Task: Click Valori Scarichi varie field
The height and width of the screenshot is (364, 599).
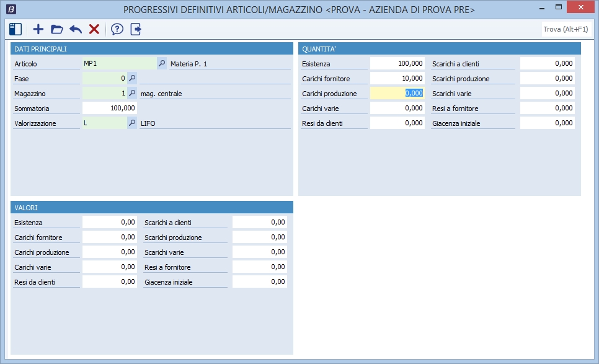Action: click(x=260, y=252)
